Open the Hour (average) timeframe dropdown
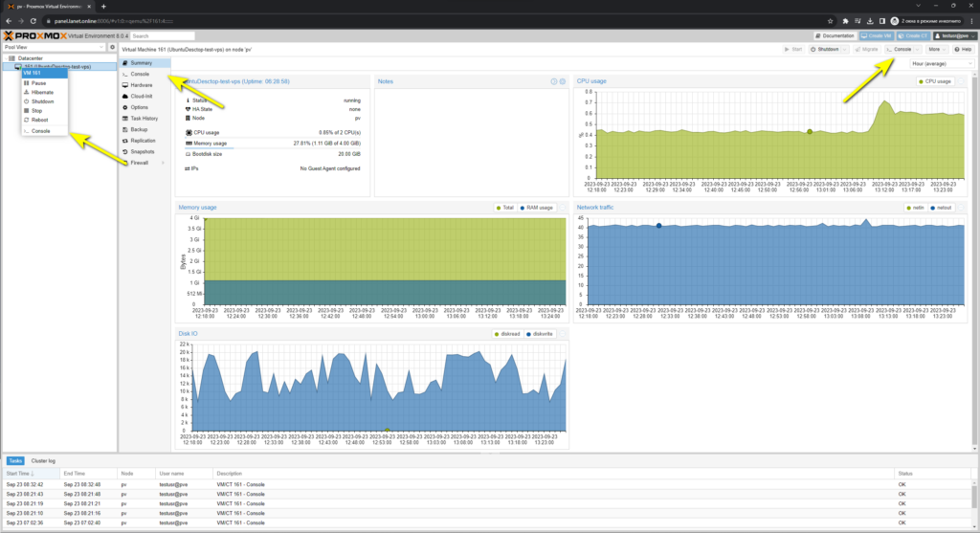Image resolution: width=980 pixels, height=533 pixels. pyautogui.click(x=941, y=63)
